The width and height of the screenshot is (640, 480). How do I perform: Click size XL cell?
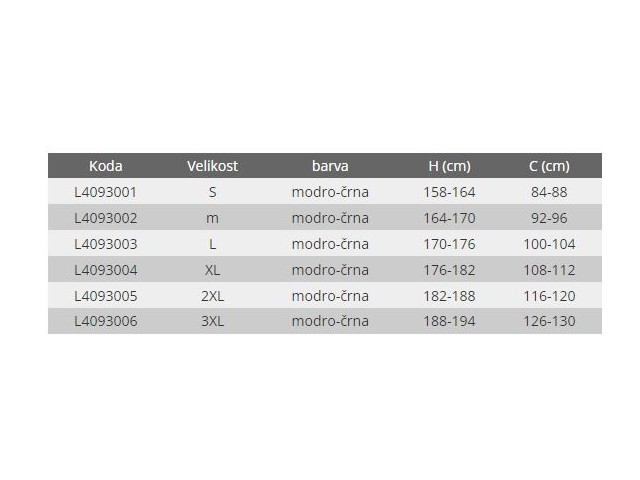tap(212, 270)
